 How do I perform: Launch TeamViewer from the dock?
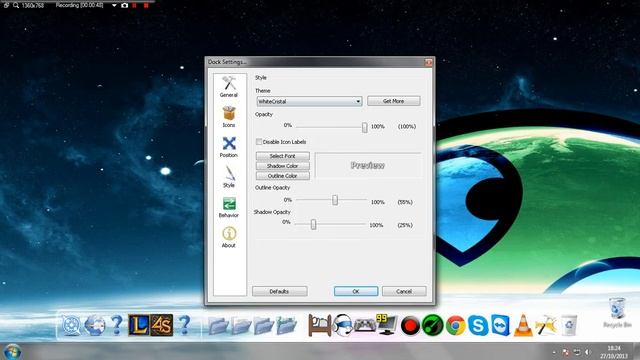click(500, 325)
